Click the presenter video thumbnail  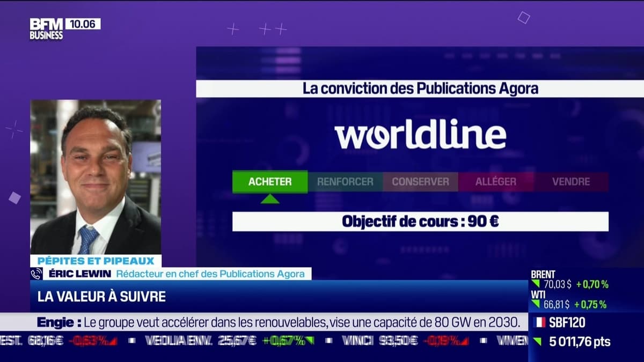click(96, 177)
